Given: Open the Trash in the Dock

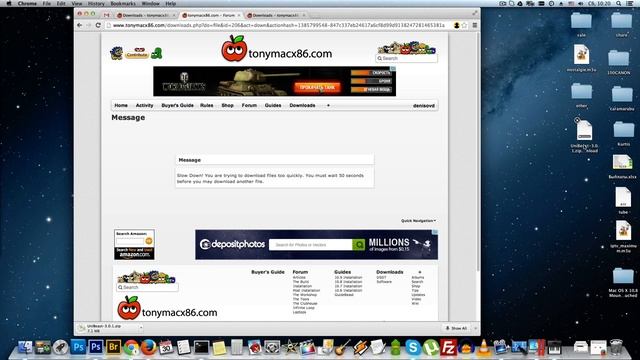Looking at the screenshot, I should (616, 347).
